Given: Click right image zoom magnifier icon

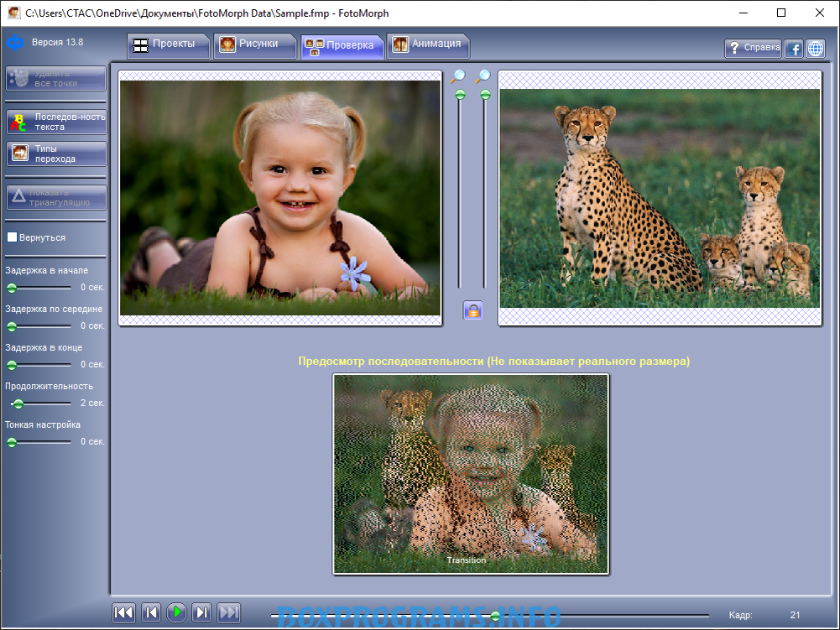Looking at the screenshot, I should tap(483, 76).
